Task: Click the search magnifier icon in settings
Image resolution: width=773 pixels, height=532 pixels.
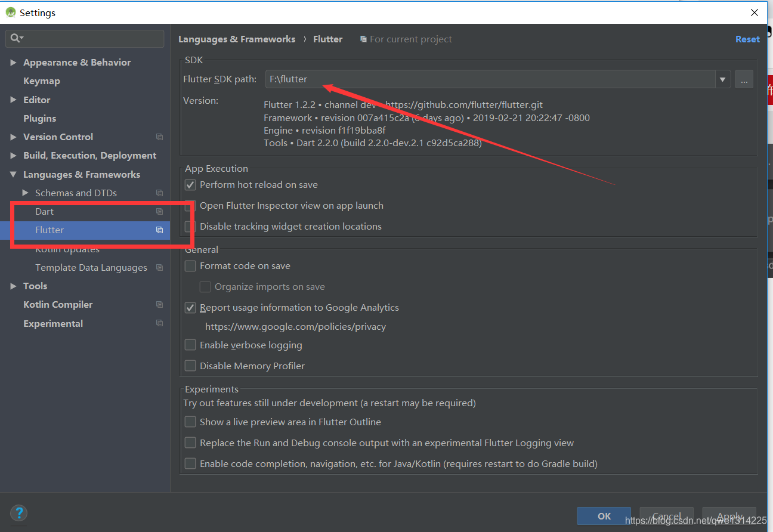Action: (x=16, y=38)
